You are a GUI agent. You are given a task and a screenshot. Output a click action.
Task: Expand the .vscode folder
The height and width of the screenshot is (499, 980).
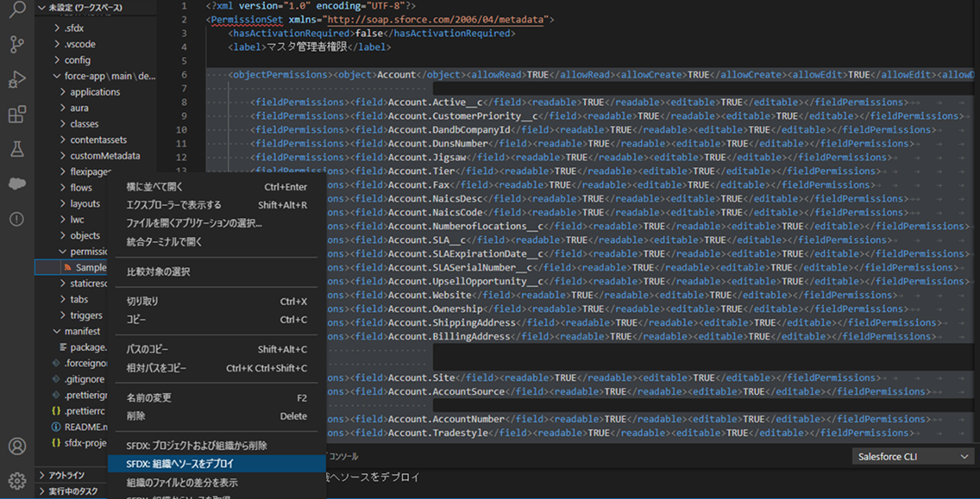point(57,44)
